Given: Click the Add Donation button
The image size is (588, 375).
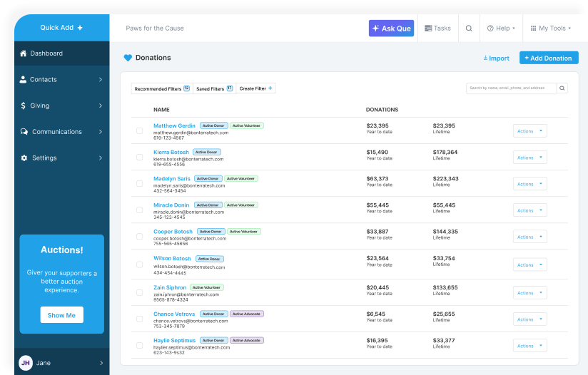Looking at the screenshot, I should [x=549, y=58].
